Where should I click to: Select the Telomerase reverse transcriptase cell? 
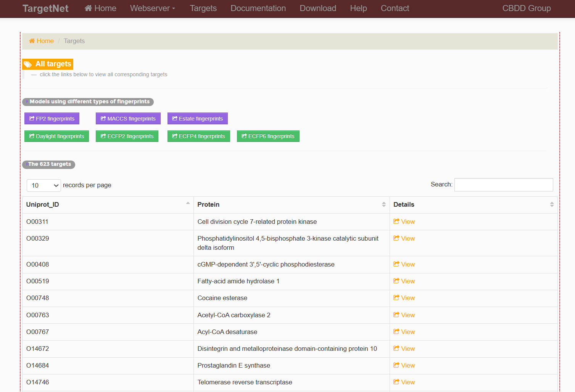pyautogui.click(x=292, y=382)
